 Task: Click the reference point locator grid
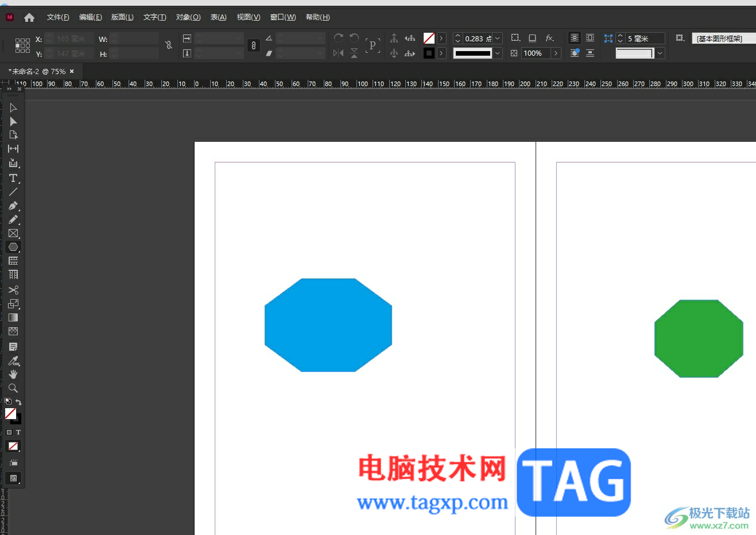tap(22, 46)
